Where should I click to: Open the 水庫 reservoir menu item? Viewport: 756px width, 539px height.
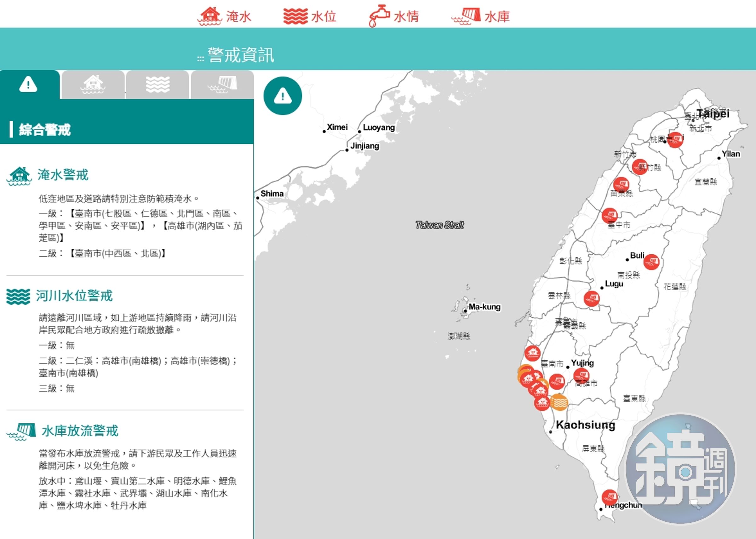480,16
